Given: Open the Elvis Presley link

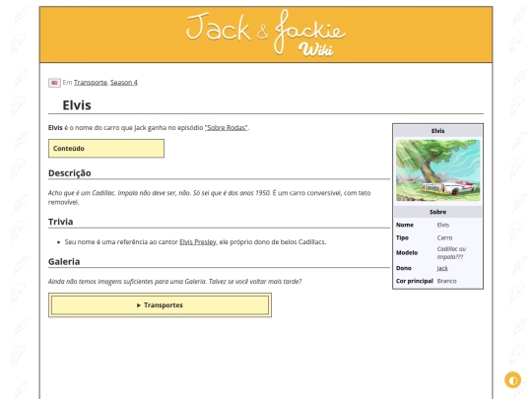Looking at the screenshot, I should 198,242.
